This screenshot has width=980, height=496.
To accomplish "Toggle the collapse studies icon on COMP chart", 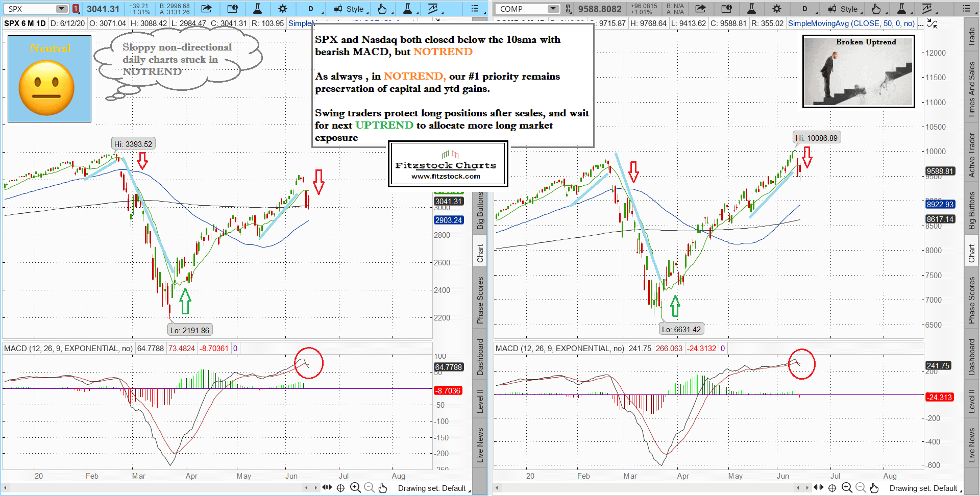I will point(932,24).
